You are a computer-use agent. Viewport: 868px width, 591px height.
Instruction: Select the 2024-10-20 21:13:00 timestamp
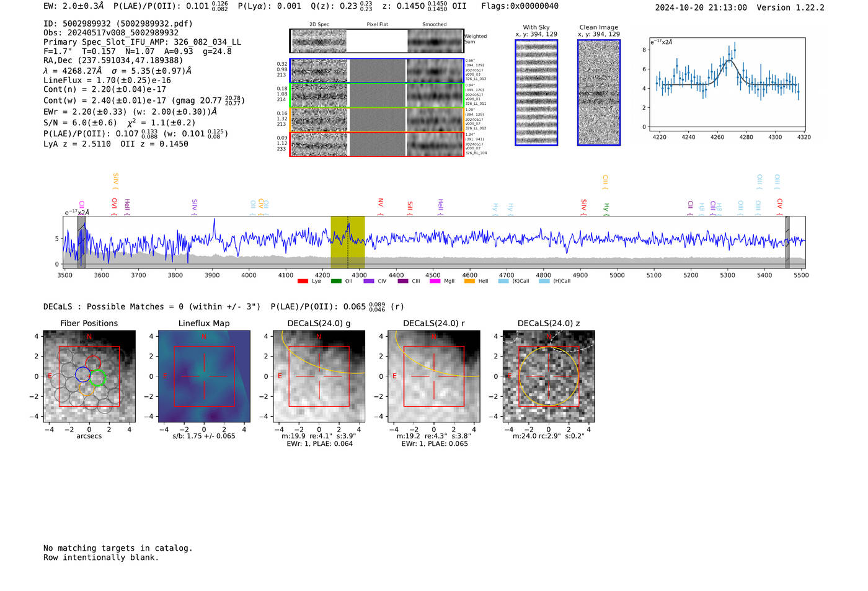tap(701, 7)
